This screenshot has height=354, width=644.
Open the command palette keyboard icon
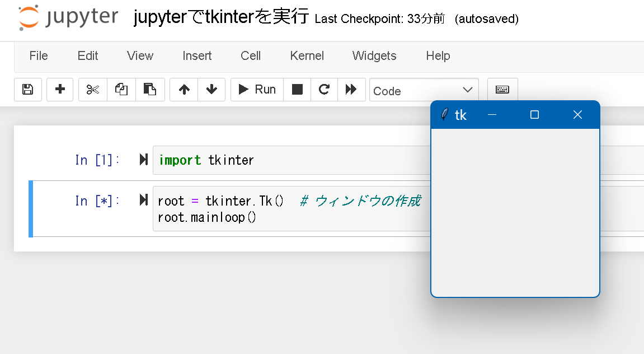502,89
